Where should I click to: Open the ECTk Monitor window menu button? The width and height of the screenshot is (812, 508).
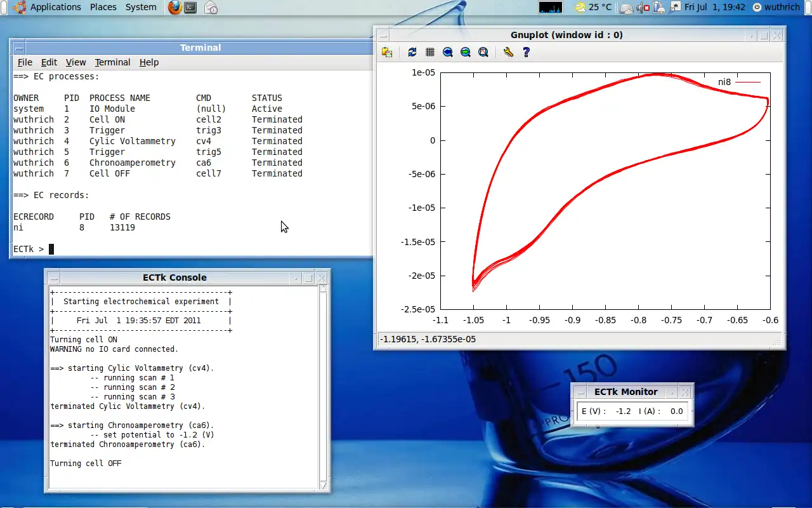580,392
